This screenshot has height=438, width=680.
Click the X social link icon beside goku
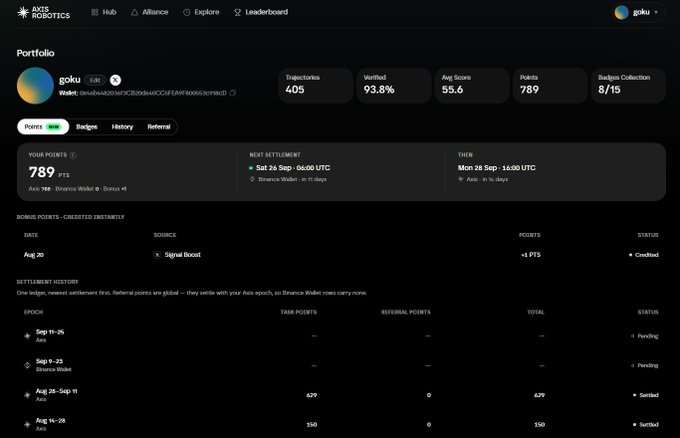point(115,80)
